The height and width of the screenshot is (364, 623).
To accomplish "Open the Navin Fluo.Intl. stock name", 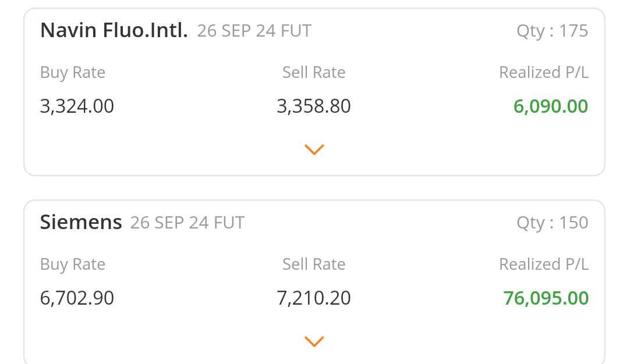I will click(114, 30).
